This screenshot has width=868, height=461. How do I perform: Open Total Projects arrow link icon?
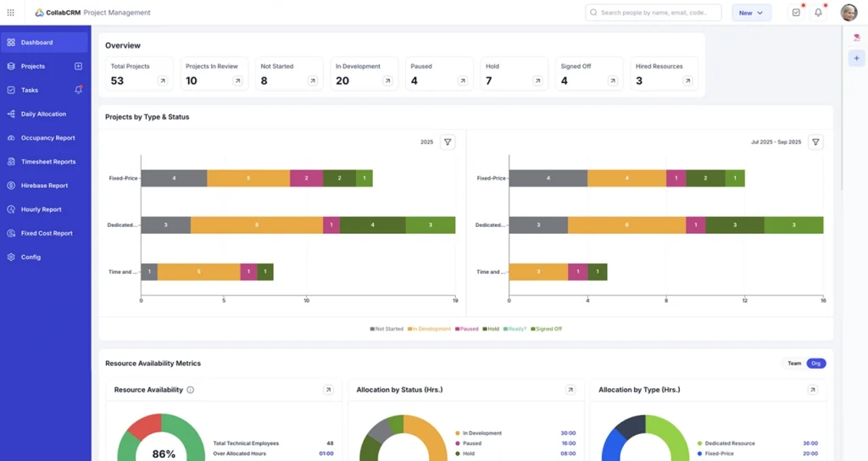pyautogui.click(x=163, y=81)
